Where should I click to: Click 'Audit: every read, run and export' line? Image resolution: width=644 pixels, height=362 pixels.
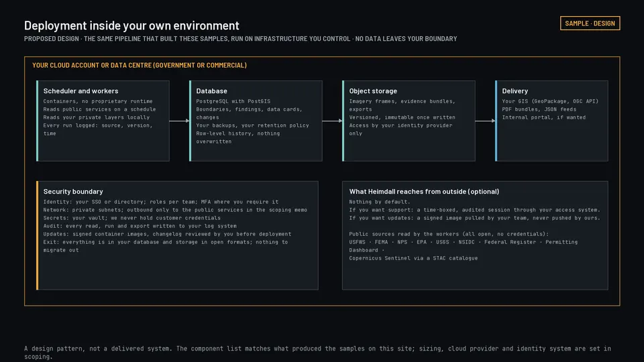[x=140, y=226]
